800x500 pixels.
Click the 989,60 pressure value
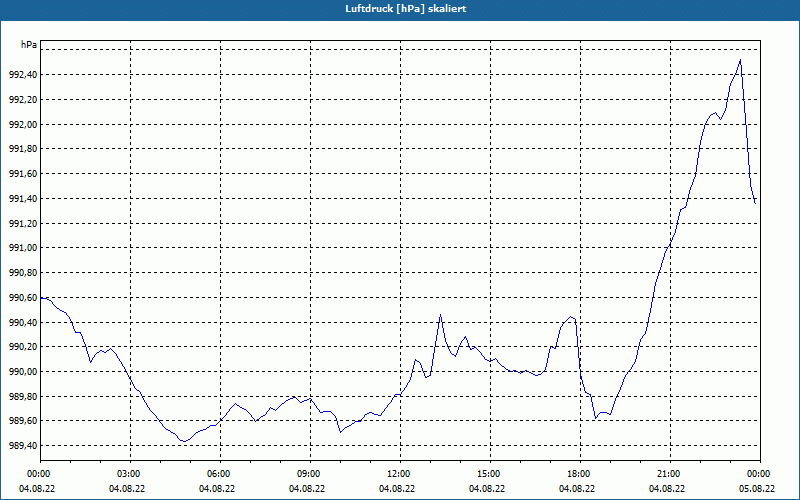pyautogui.click(x=22, y=421)
